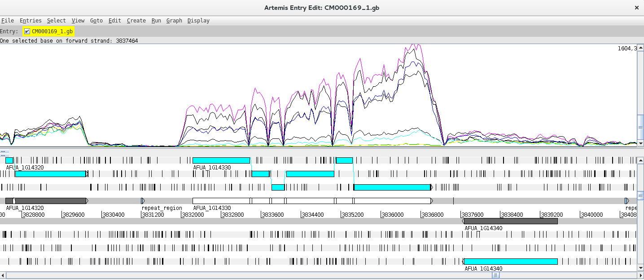The image size is (644, 280).
Task: Click the horizontal scrollbar left arrow
Action: (3, 275)
